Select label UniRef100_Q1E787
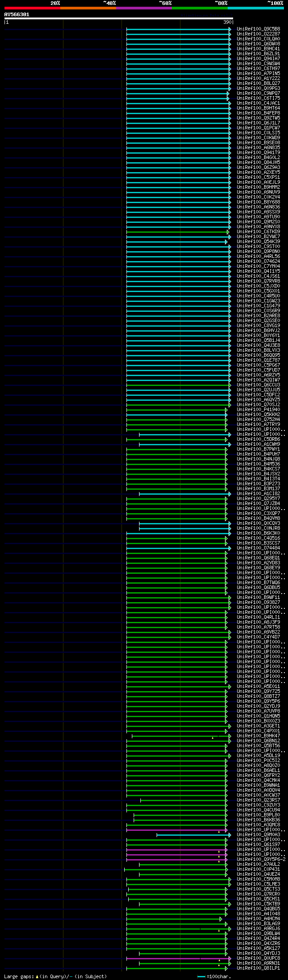 point(258,360)
